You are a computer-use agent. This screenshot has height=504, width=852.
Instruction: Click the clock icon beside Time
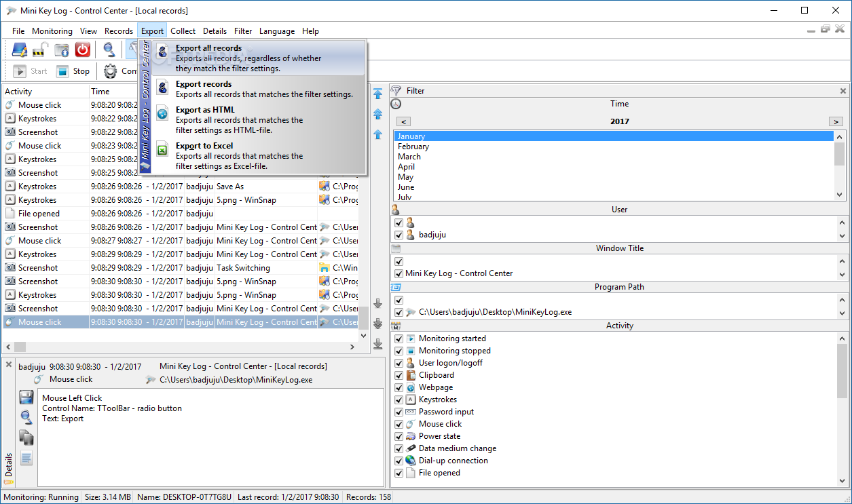point(396,104)
